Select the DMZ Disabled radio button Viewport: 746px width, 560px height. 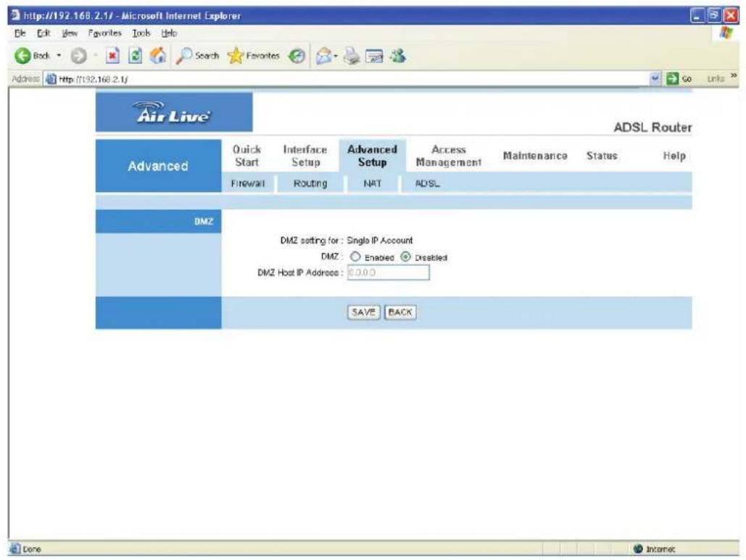pyautogui.click(x=405, y=256)
